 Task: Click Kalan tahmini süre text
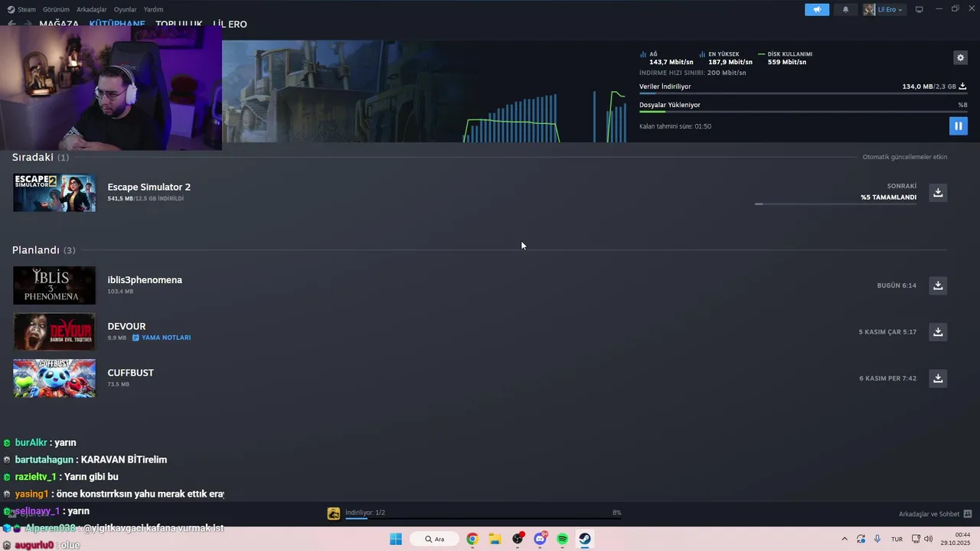(x=675, y=126)
